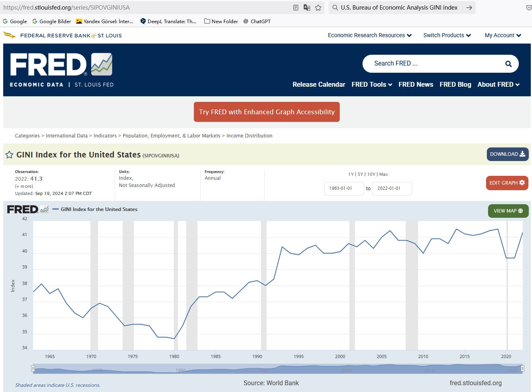Viewport: 532px width, 392px height.
Task: Open the My Account dropdown
Action: coord(503,36)
